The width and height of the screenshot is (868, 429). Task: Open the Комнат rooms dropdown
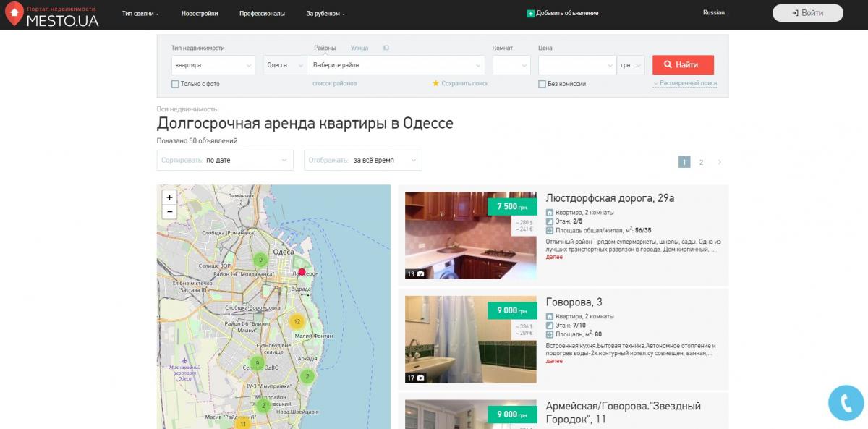pyautogui.click(x=511, y=65)
